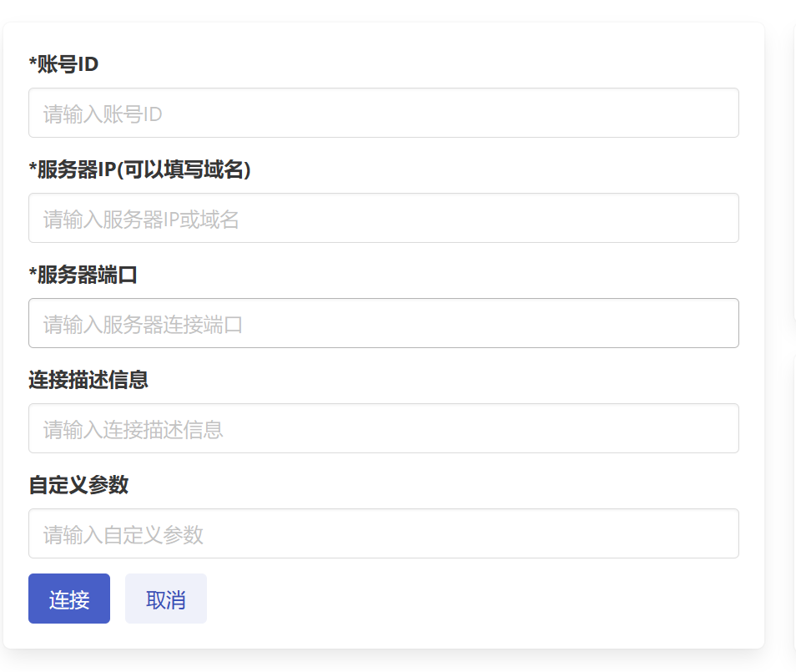
Task: Click the asterisk before 账号ID
Action: [x=33, y=63]
